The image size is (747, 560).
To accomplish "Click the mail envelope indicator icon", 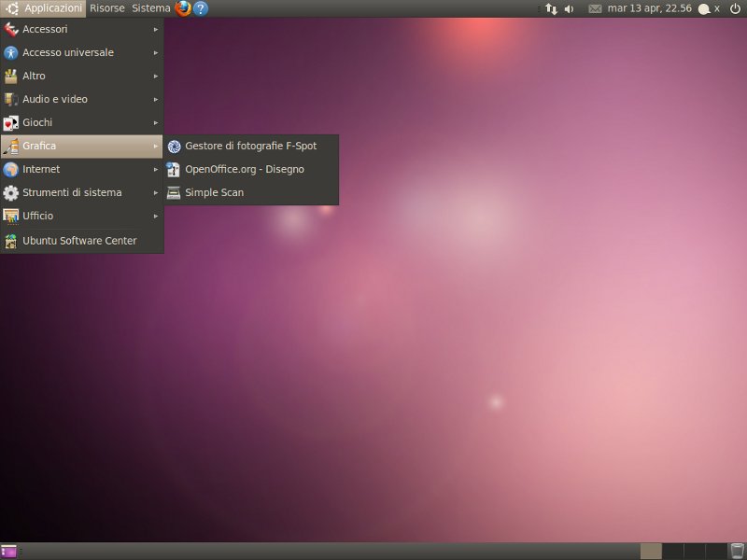I will click(595, 8).
